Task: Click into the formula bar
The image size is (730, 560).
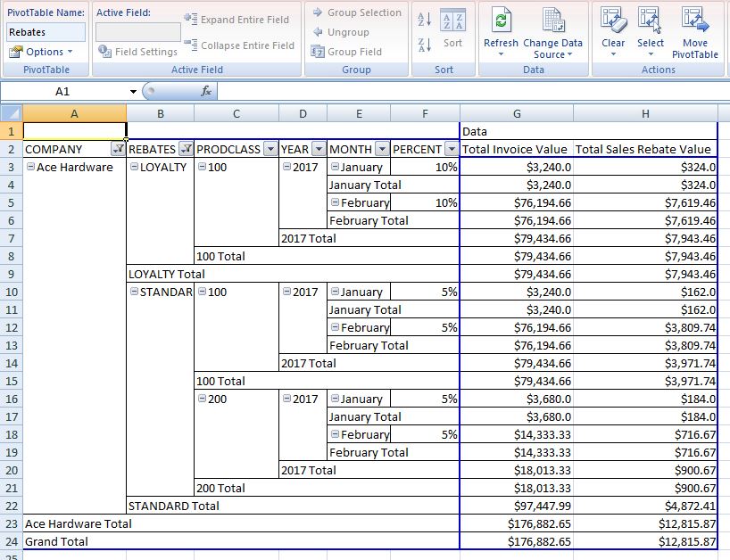Action: (x=473, y=91)
